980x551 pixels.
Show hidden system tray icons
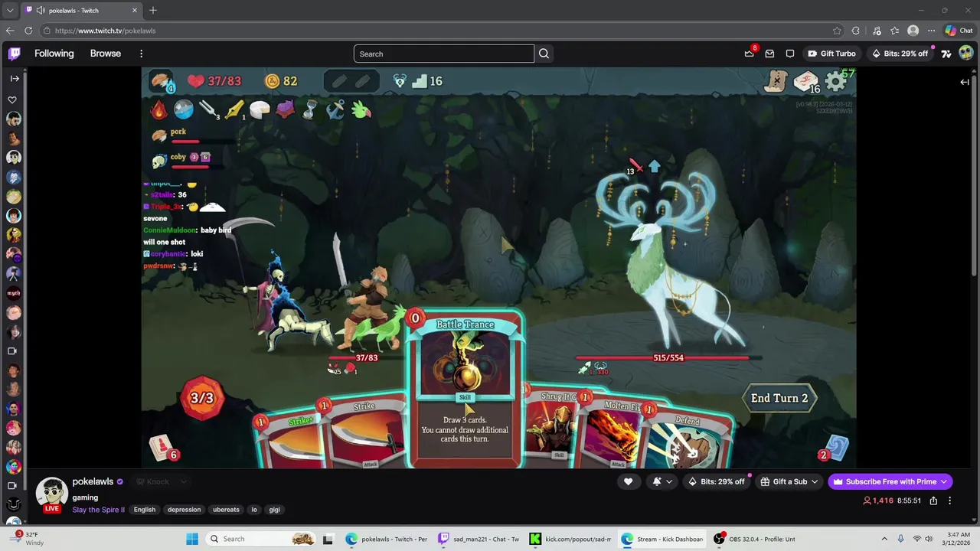point(884,539)
